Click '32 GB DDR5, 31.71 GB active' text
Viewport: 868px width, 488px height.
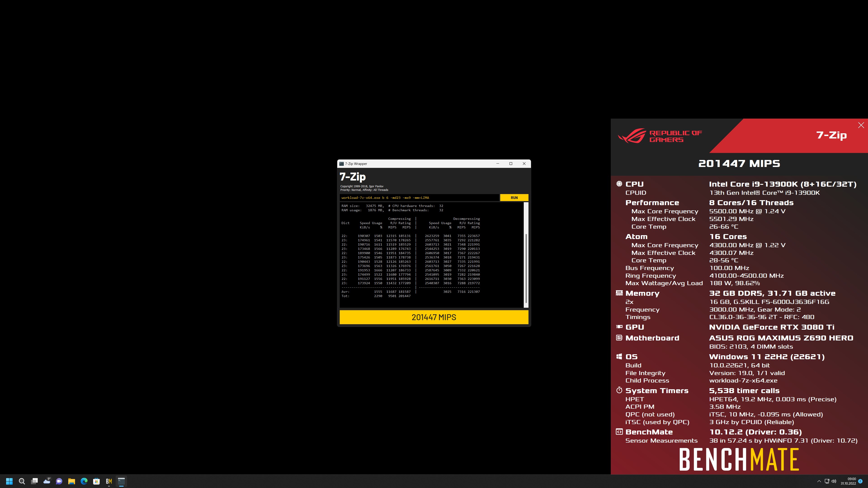point(772,293)
